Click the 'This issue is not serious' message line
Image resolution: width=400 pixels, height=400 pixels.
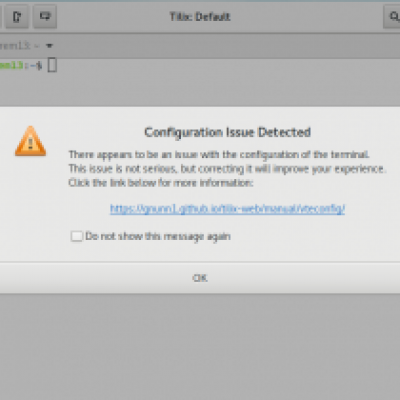click(x=227, y=169)
